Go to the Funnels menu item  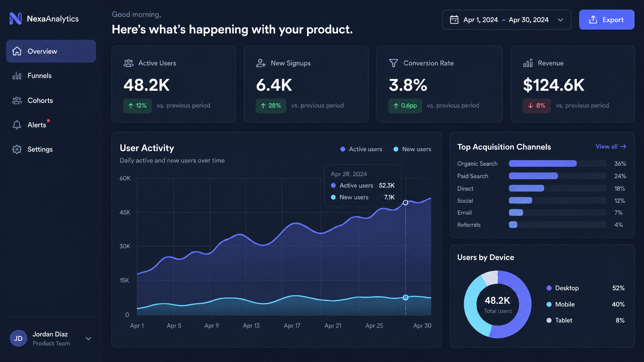(x=51, y=75)
